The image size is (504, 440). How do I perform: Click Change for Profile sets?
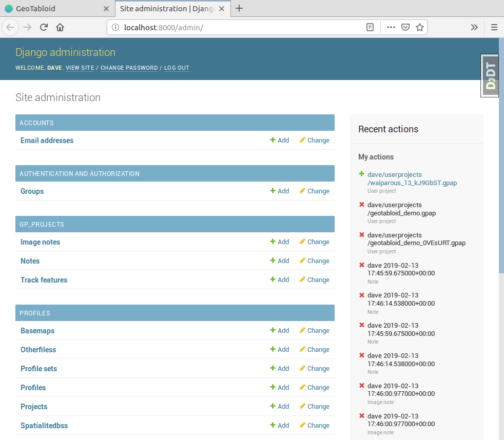[x=314, y=368]
